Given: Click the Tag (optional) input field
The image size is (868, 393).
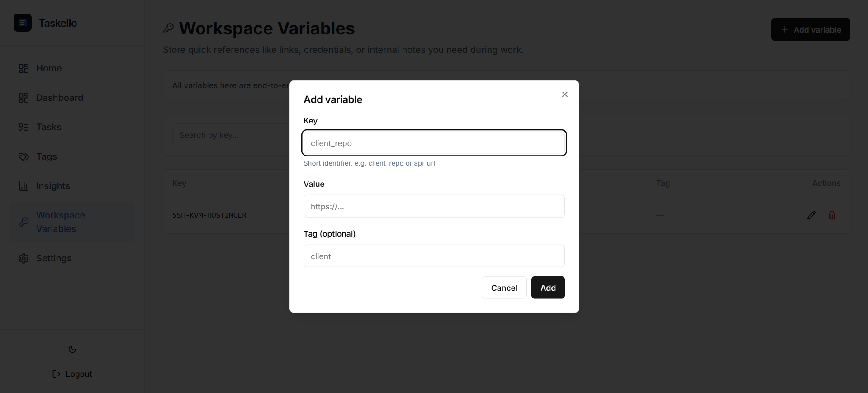Looking at the screenshot, I should [x=434, y=256].
